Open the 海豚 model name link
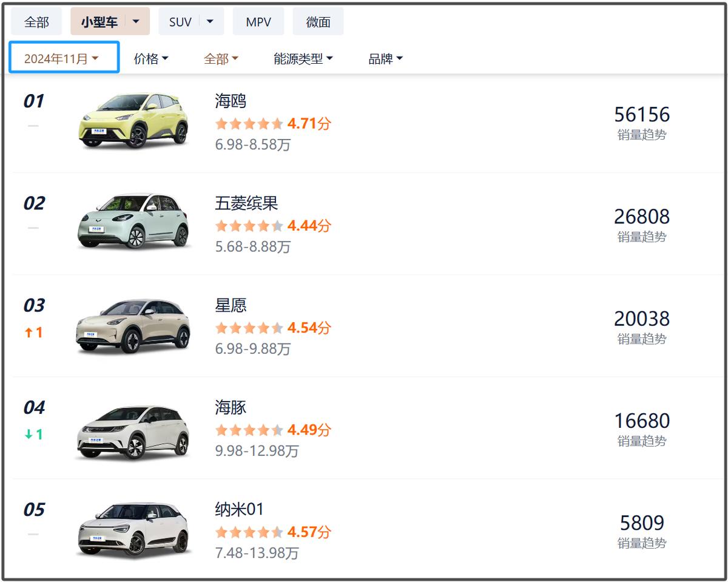Screen dimensions: 728x582 231,407
